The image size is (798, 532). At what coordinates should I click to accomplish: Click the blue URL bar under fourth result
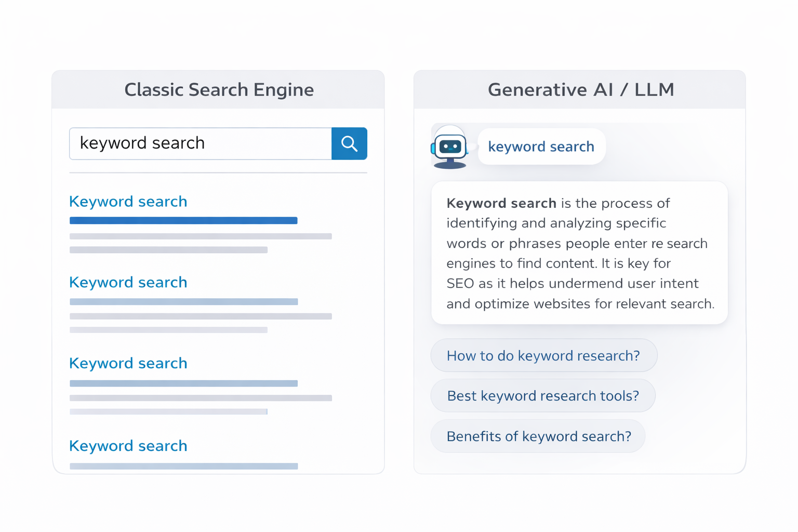click(x=183, y=466)
